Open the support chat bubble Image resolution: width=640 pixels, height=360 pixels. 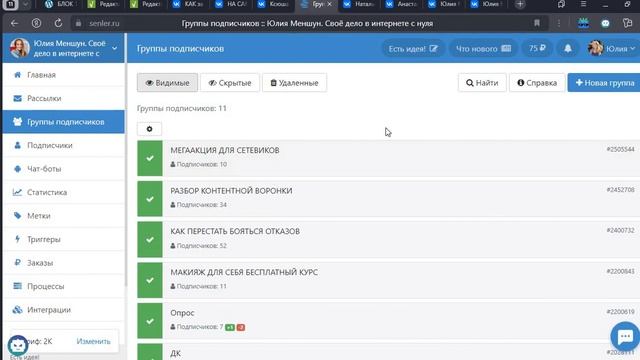(x=625, y=336)
